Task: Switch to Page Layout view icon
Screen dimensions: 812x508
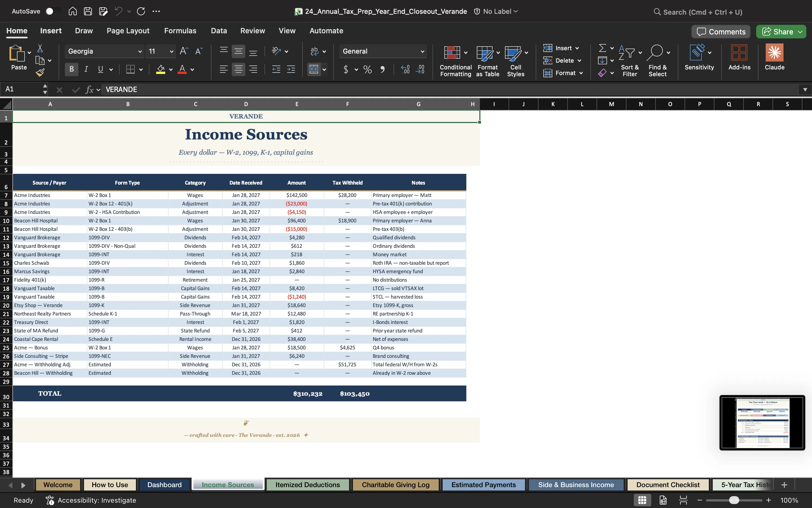Action: pyautogui.click(x=663, y=500)
